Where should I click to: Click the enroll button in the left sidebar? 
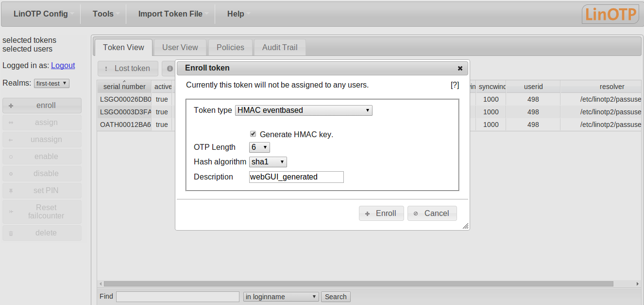point(42,106)
